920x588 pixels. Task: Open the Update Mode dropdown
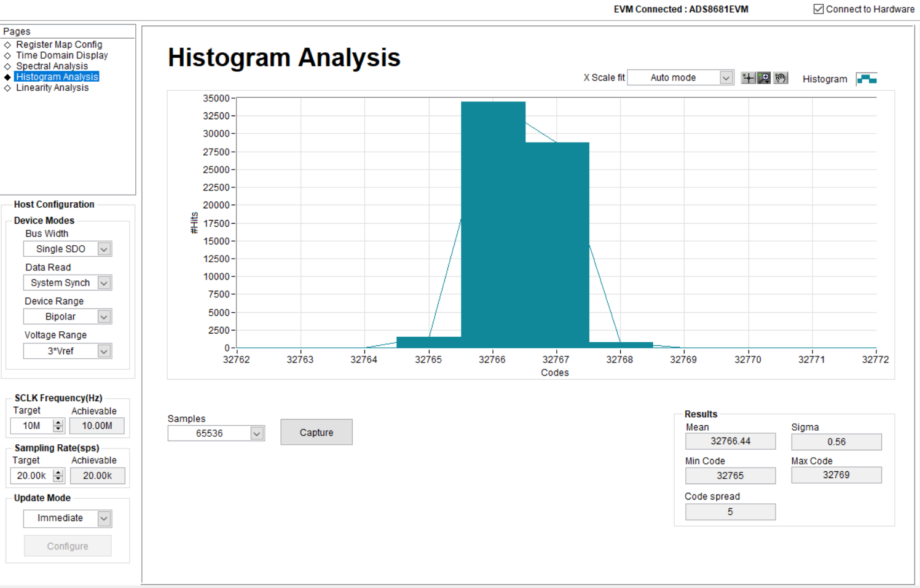pyautogui.click(x=104, y=519)
